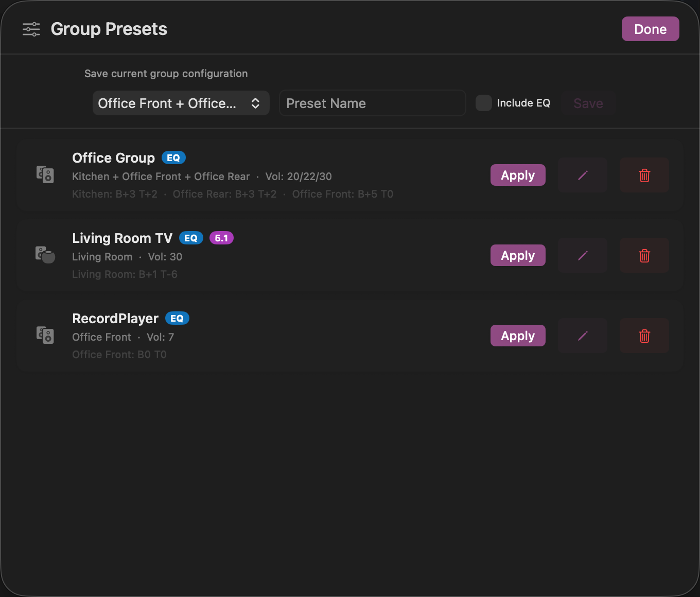Edit the Living Room TV preset

click(x=583, y=255)
